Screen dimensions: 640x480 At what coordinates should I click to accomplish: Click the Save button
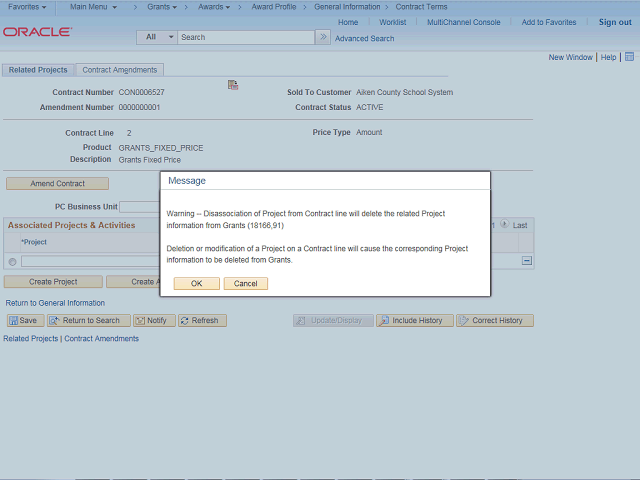pyautogui.click(x=25, y=320)
